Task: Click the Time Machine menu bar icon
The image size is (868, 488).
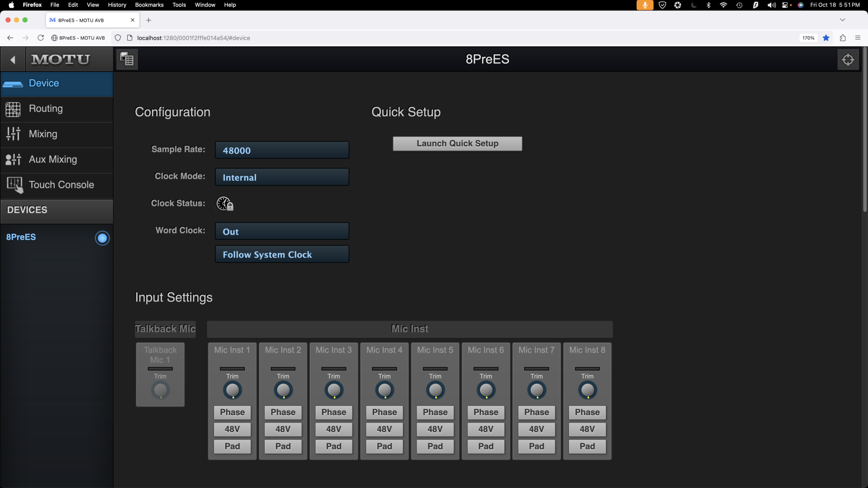Action: tap(739, 5)
